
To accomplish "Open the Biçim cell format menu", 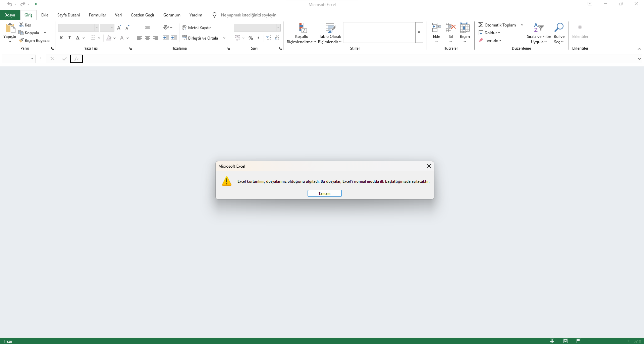I will [465, 33].
